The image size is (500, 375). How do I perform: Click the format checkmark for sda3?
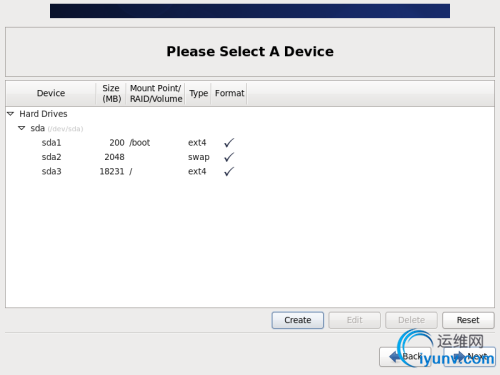point(229,171)
